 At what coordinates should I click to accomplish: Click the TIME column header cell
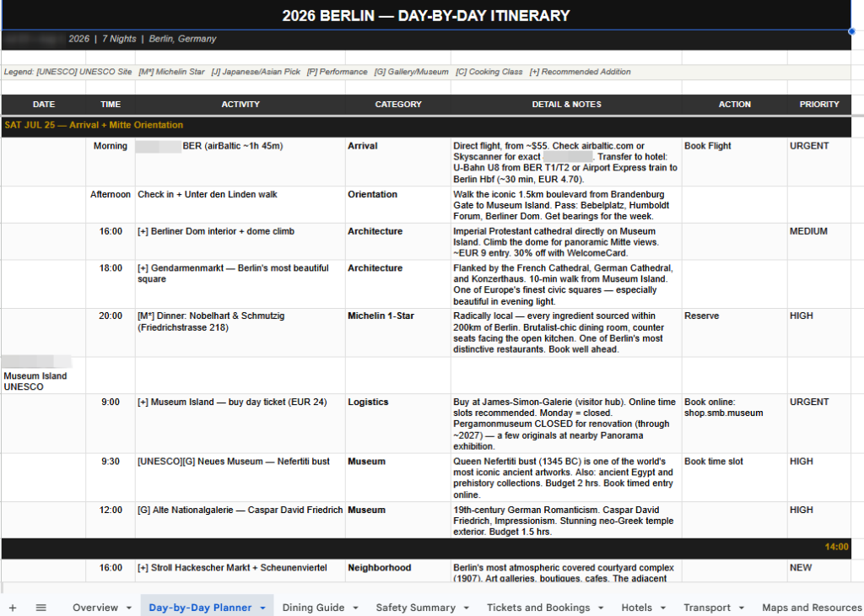[x=111, y=104]
